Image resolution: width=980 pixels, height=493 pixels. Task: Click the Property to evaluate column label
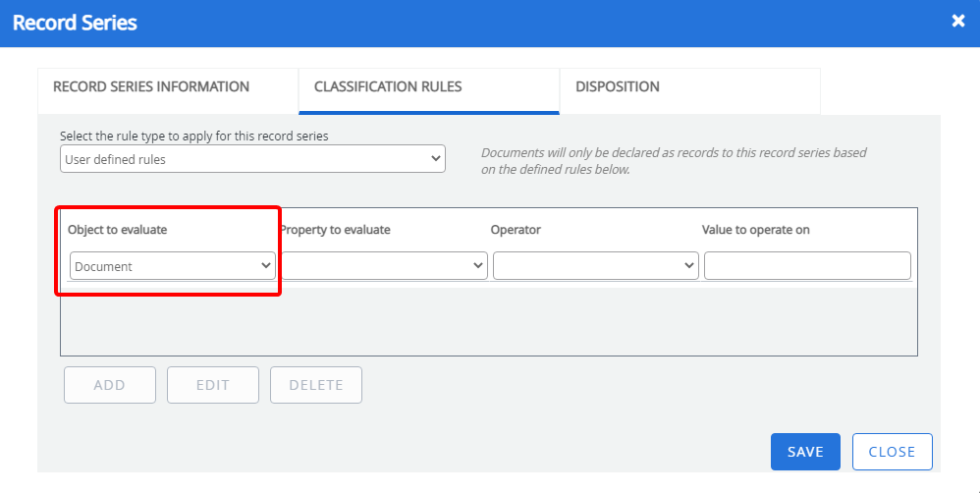(335, 230)
